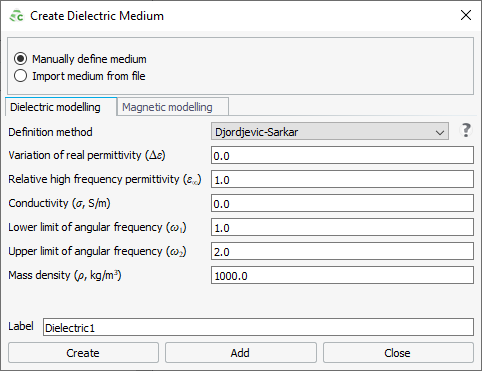This screenshot has width=482, height=371.
Task: Click the Create button
Action: pos(83,353)
